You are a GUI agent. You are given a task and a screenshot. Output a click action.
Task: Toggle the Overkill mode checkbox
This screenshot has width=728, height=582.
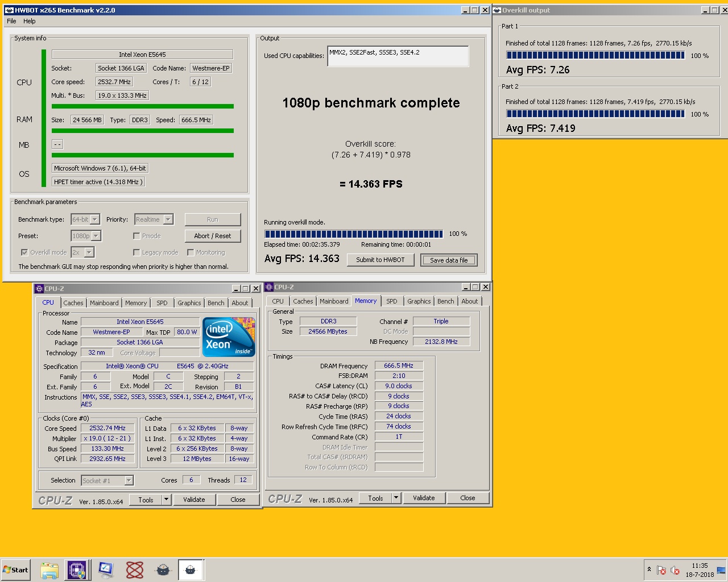pyautogui.click(x=24, y=252)
